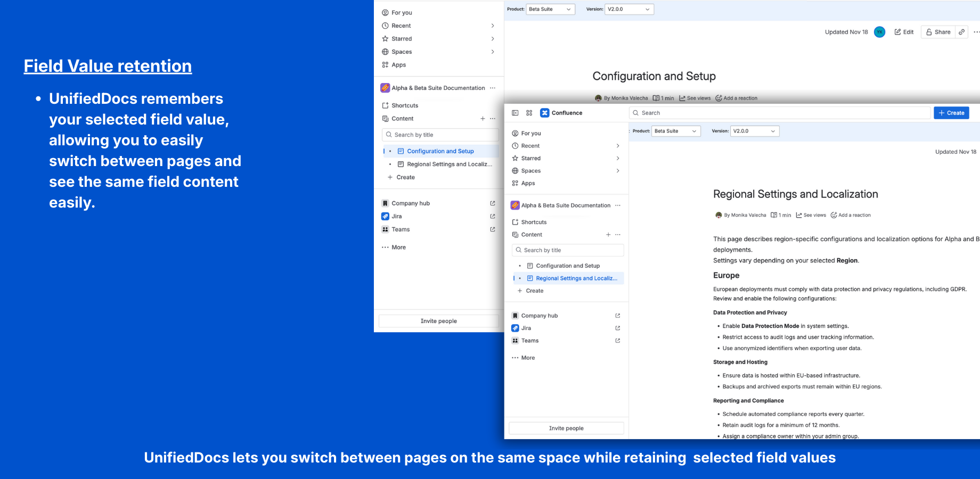The image size is (980, 479).
Task: Click the Share button in the back window
Action: click(x=938, y=32)
